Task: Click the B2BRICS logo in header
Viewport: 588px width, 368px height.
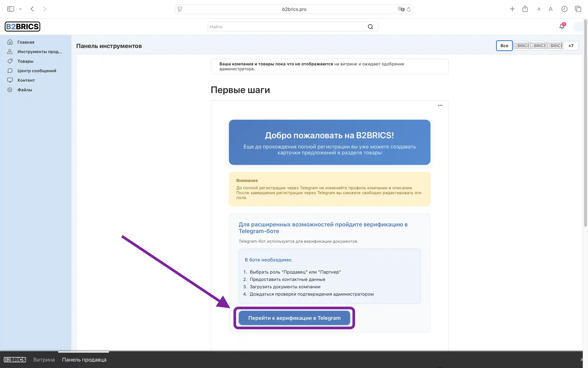Action: (22, 26)
